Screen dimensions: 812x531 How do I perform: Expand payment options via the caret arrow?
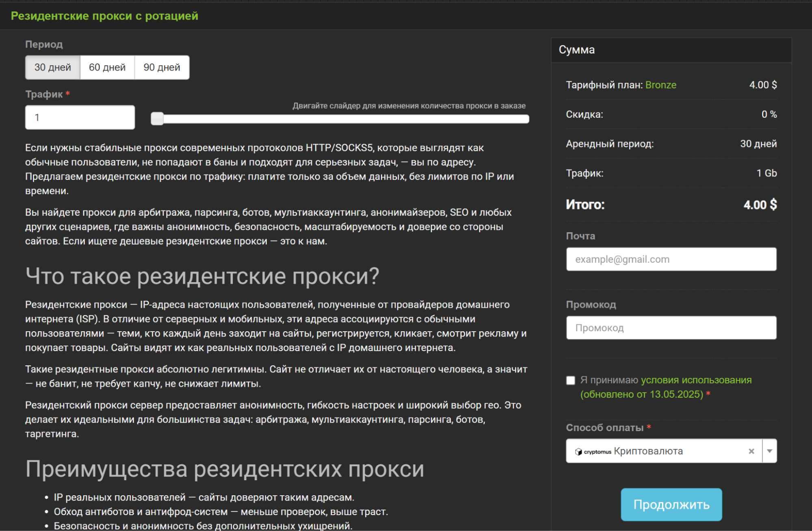(769, 451)
